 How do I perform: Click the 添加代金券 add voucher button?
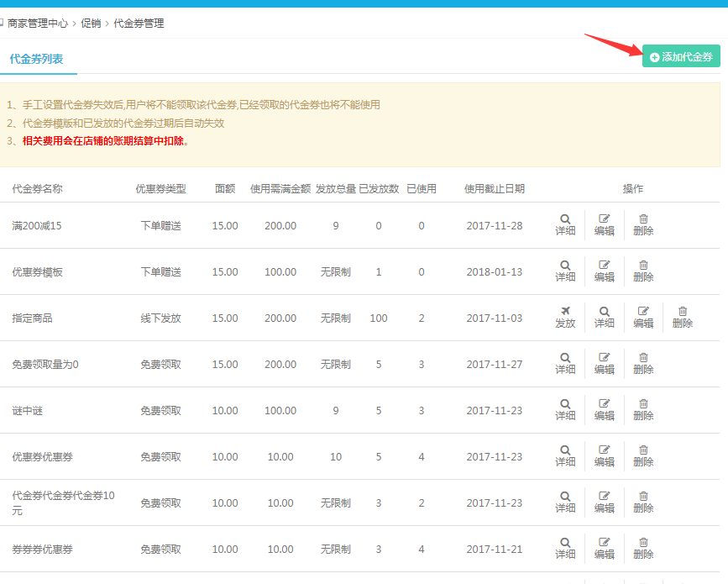[x=681, y=56]
